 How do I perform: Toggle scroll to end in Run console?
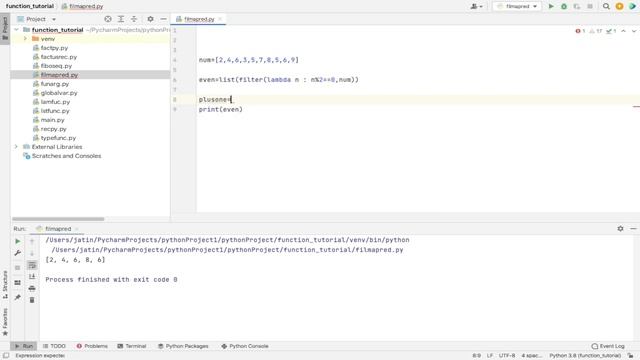[32, 277]
